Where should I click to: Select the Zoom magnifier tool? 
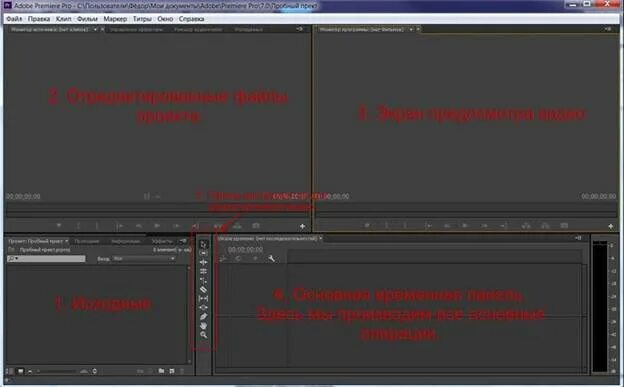click(203, 335)
